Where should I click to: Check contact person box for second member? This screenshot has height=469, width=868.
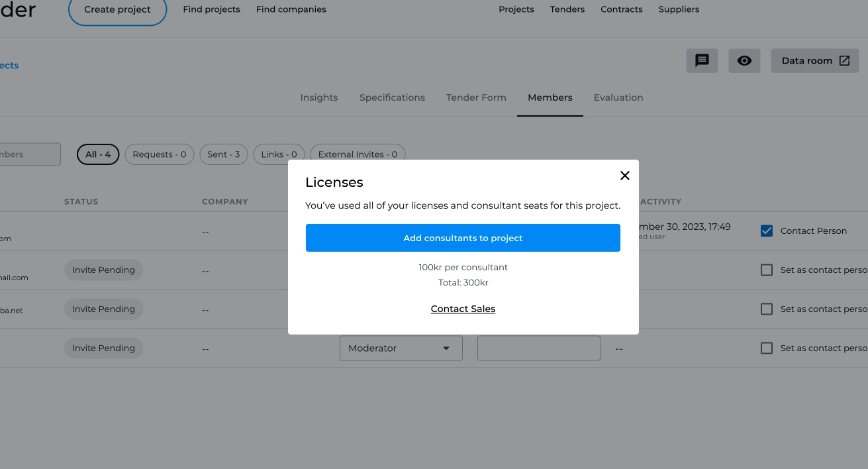[767, 270]
